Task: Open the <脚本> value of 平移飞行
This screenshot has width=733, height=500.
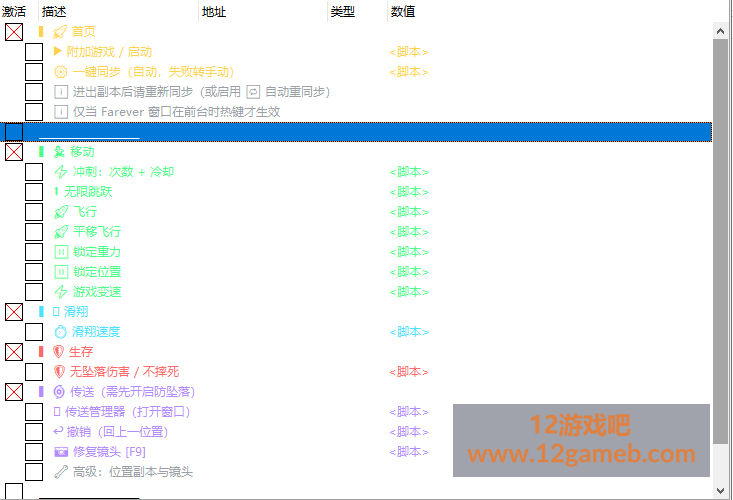Action: coord(409,232)
